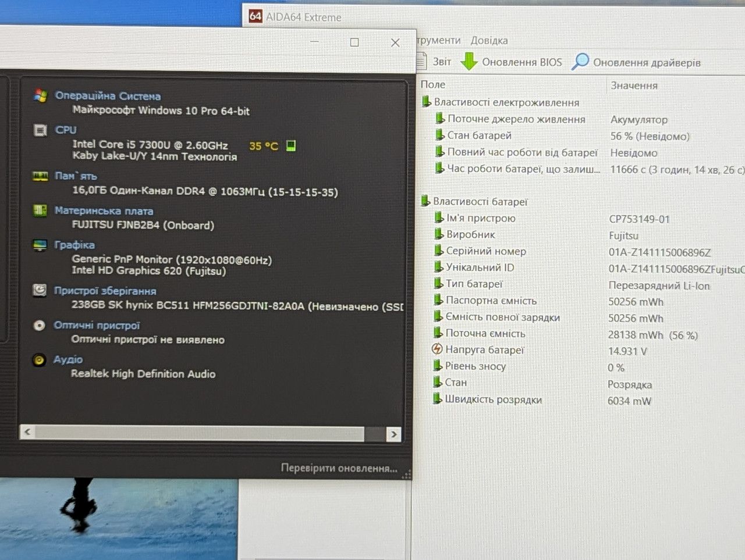745x560 pixels.
Task: Click the horizontal scrollbar right arrow
Action: [394, 434]
